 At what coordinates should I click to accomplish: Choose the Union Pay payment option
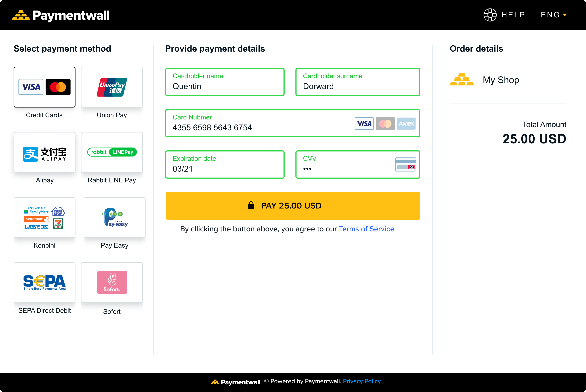[x=112, y=87]
